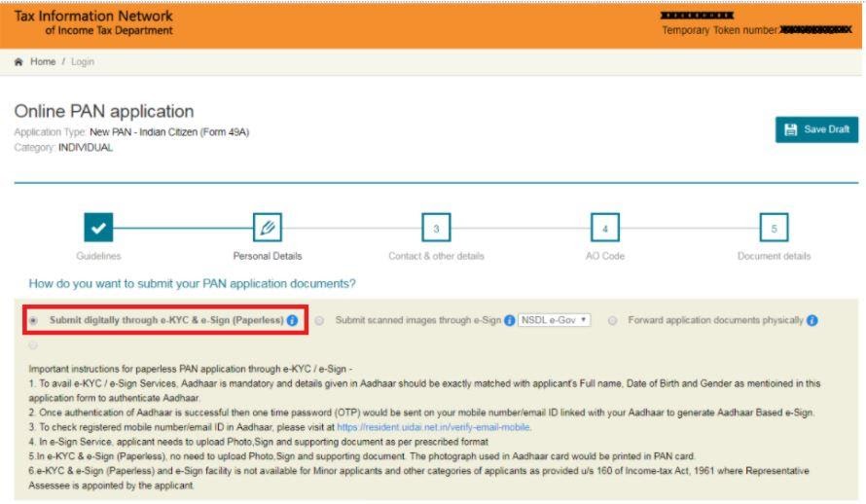The width and height of the screenshot is (866, 504).
Task: Click Home in the breadcrumb
Action: point(40,62)
